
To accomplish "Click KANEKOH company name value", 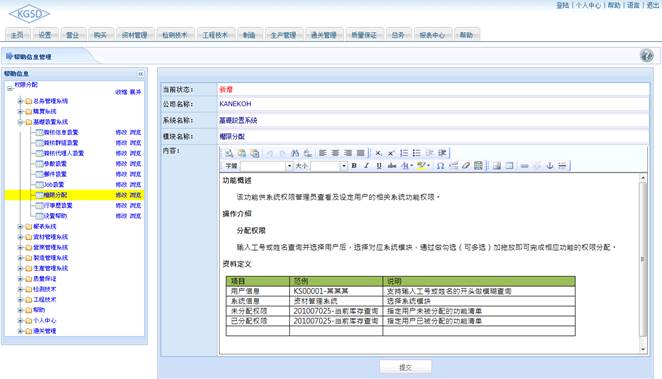I will click(235, 104).
